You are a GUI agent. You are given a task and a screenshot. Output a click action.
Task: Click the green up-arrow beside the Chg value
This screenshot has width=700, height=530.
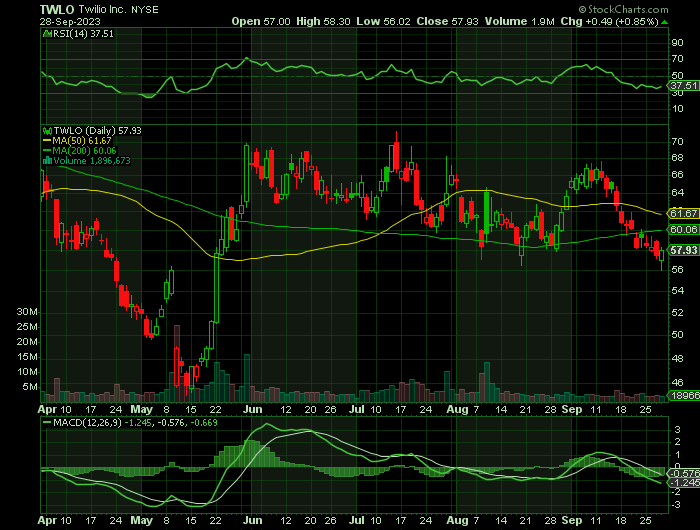665,22
